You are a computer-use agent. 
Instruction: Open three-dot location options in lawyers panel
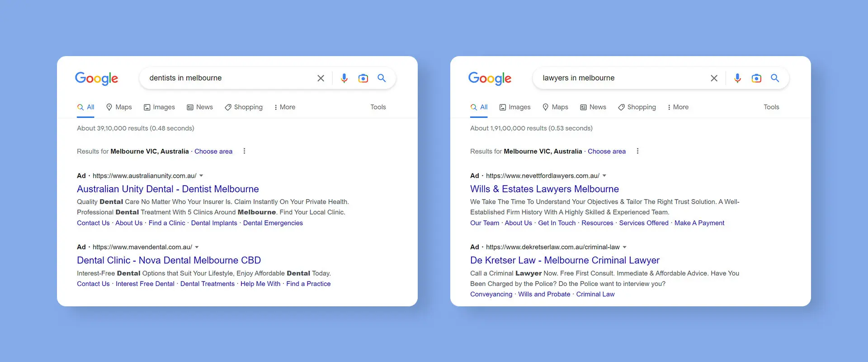[x=637, y=151]
